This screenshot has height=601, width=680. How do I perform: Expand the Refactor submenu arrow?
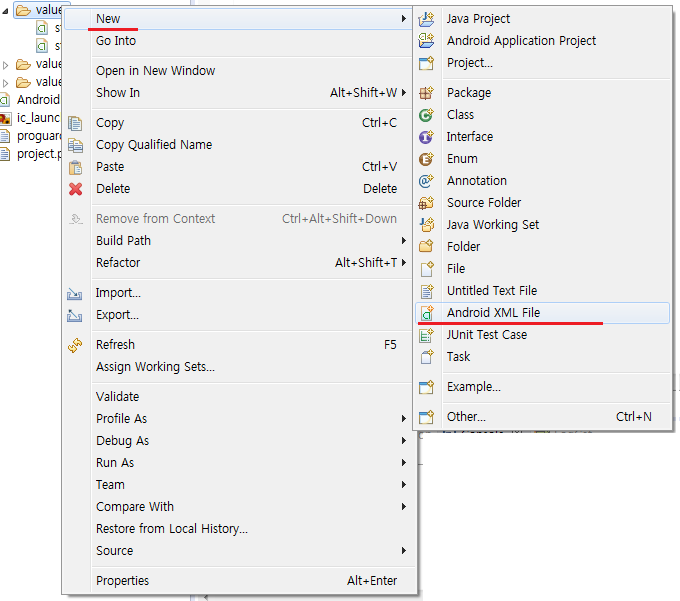point(404,262)
